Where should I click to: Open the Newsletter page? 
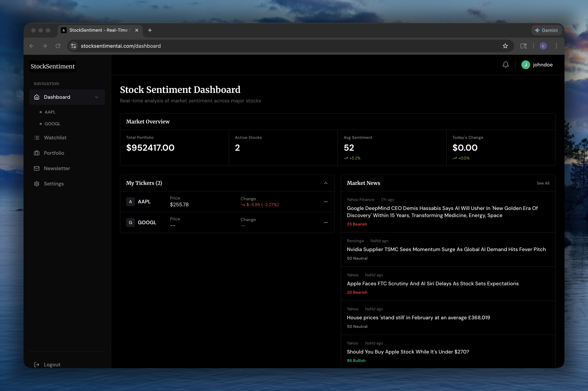57,168
